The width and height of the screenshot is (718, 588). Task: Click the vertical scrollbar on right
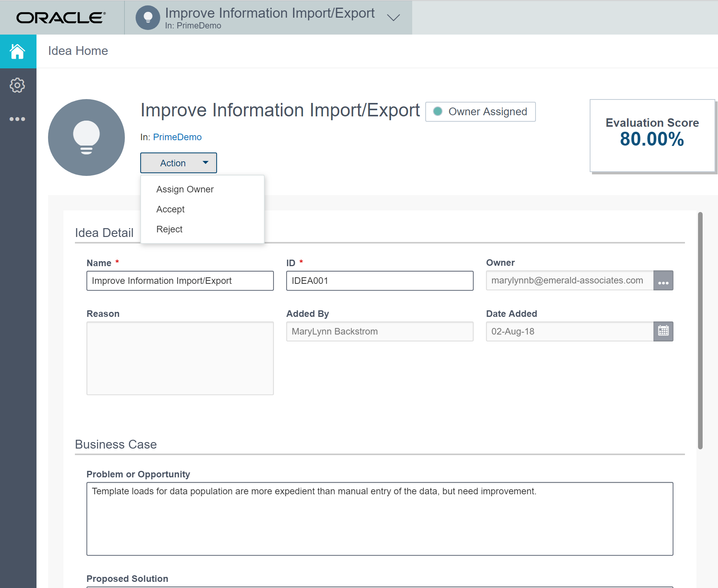(700, 330)
